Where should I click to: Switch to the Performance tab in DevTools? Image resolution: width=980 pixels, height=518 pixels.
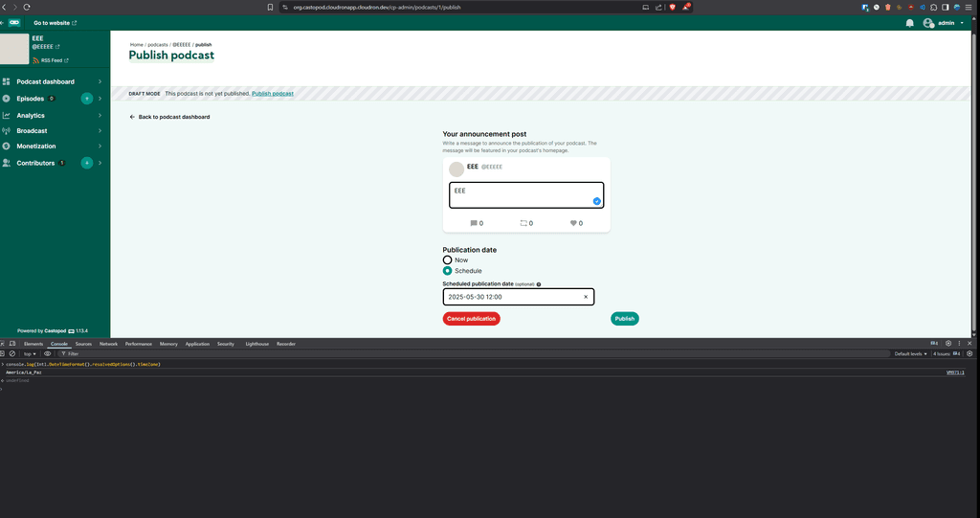click(x=138, y=344)
